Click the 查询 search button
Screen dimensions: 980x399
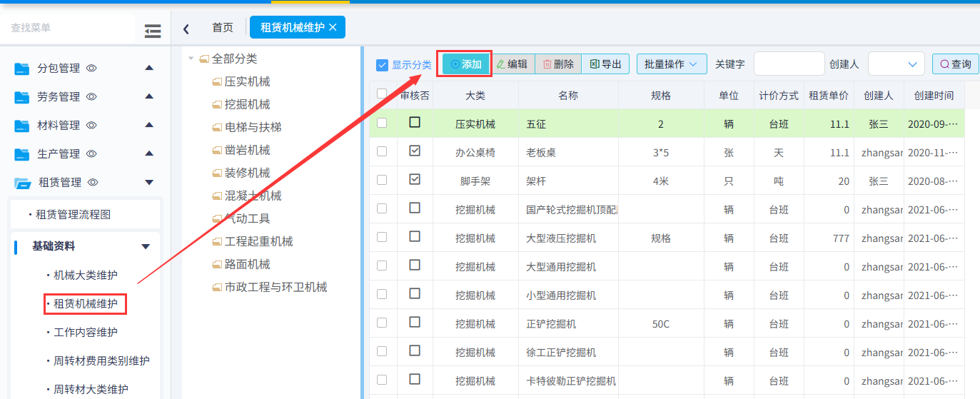[x=955, y=64]
